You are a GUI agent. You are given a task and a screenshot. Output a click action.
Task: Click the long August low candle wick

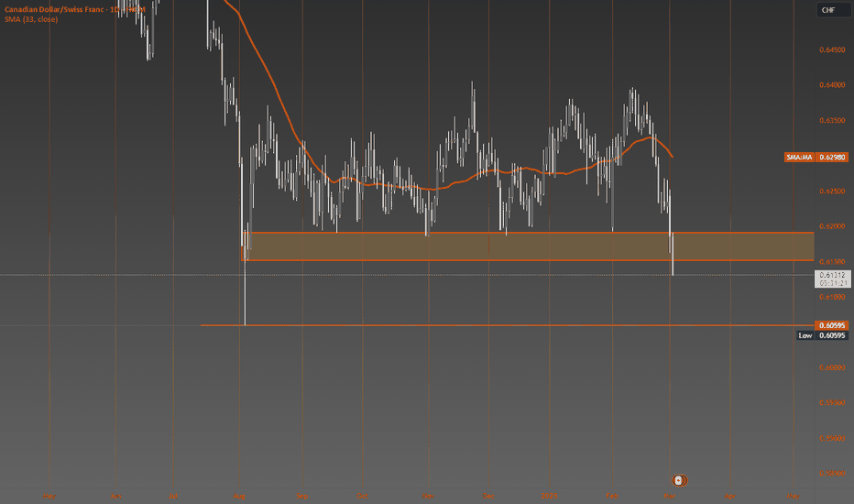click(x=245, y=294)
